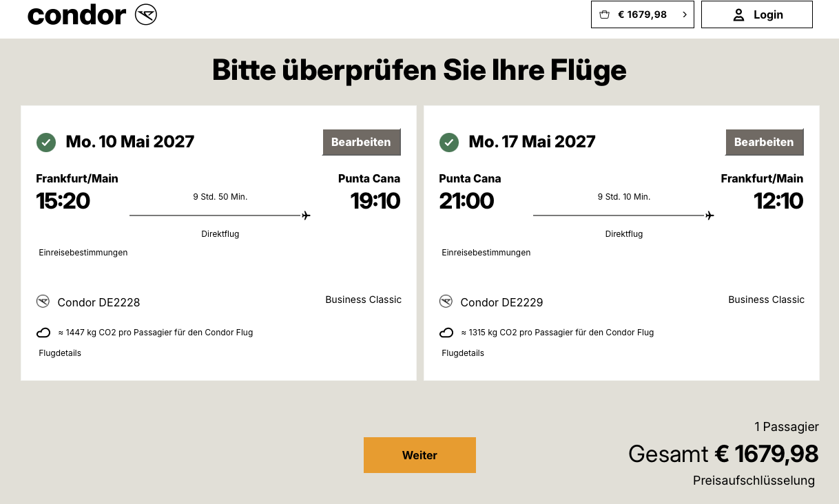839x504 pixels.
Task: Click the CO2 cloud icon for 1447 kg flight
Action: click(x=43, y=333)
